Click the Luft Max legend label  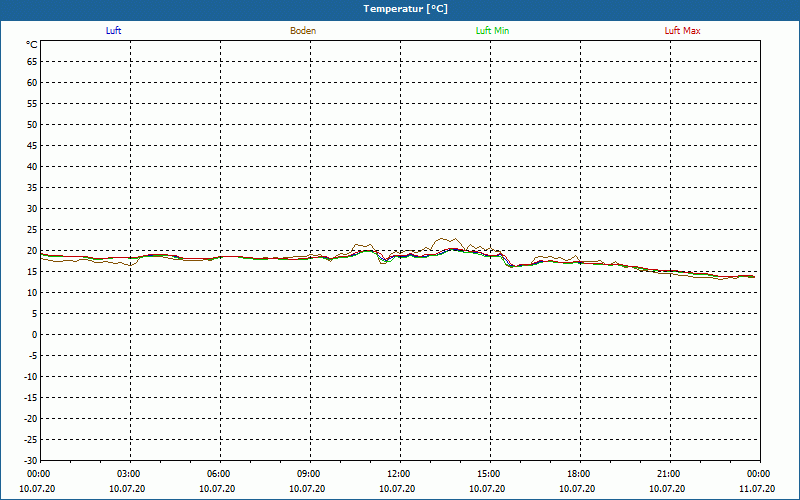coord(682,31)
